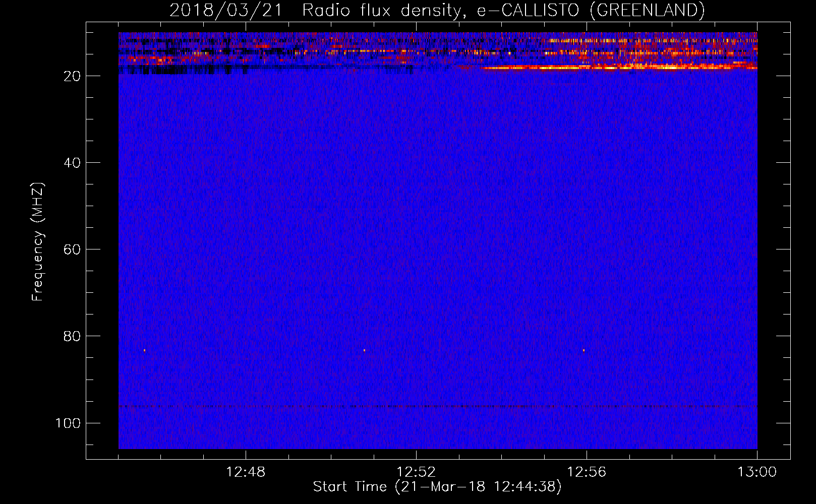Click the 12:52 time tick label

[416, 472]
